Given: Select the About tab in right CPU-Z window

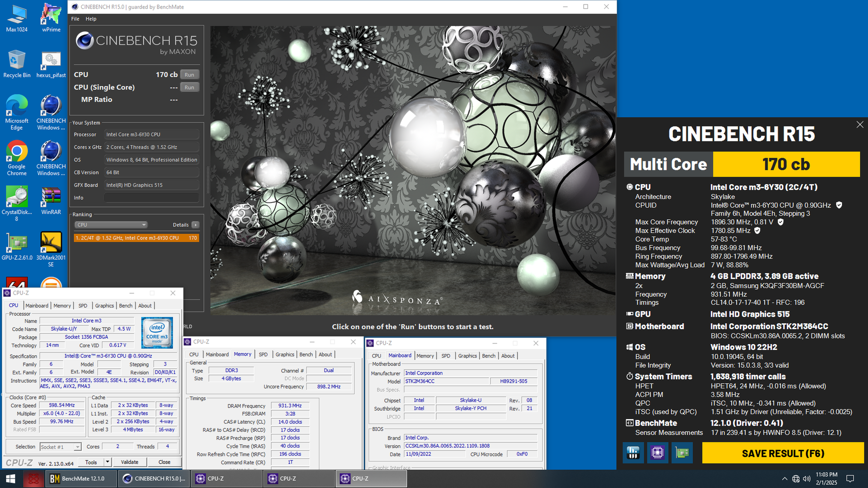Looking at the screenshot, I should [508, 356].
